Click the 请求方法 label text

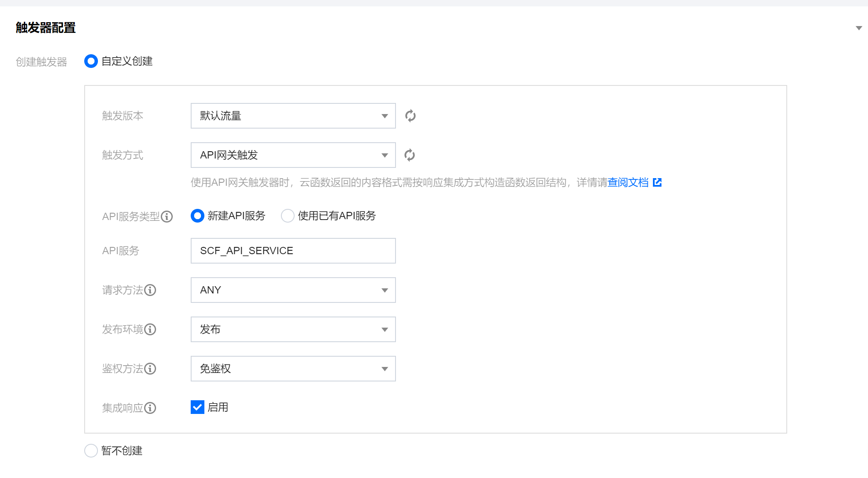[x=123, y=290]
